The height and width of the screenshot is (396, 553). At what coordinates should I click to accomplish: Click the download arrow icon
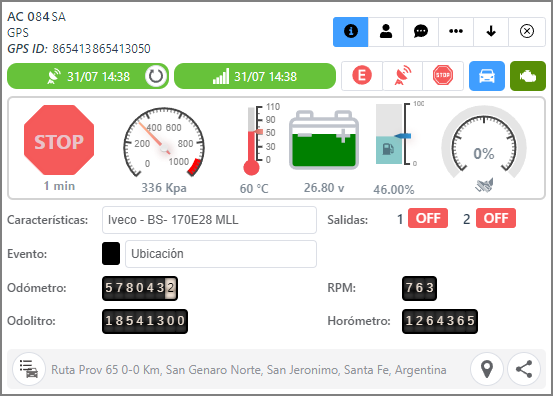tap(491, 32)
